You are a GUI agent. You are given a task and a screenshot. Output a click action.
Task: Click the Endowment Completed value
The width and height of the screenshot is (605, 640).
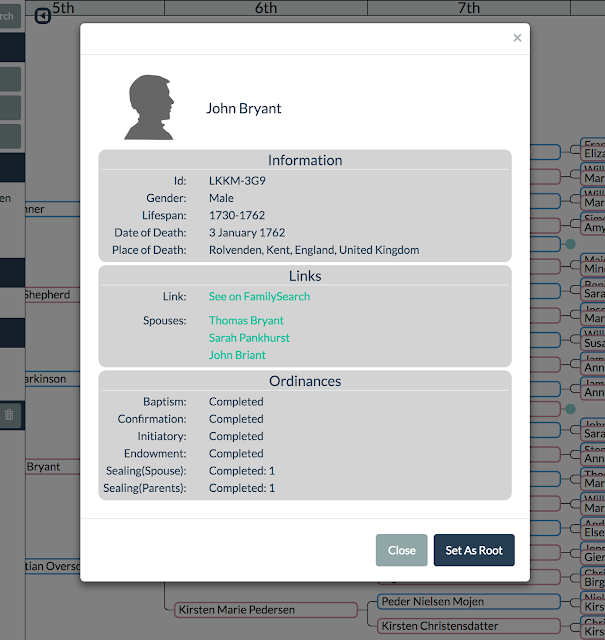[x=236, y=453]
